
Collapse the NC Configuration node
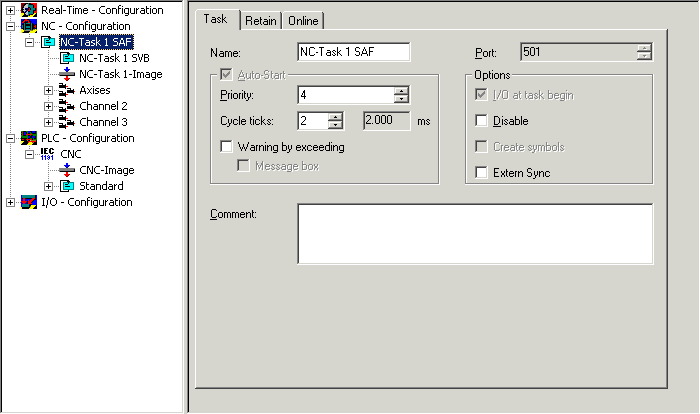point(10,26)
